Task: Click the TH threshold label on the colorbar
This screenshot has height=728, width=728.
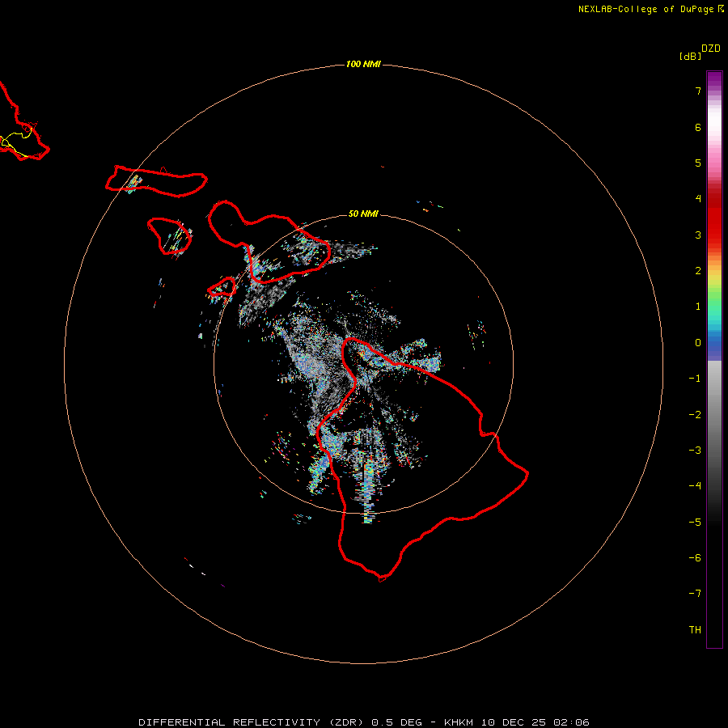Action: [695, 630]
